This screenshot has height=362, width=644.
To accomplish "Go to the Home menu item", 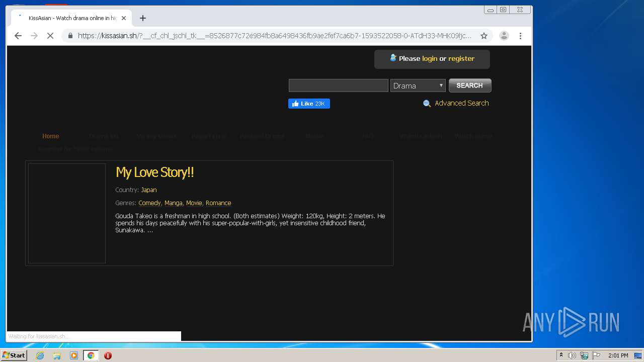I will click(x=51, y=136).
